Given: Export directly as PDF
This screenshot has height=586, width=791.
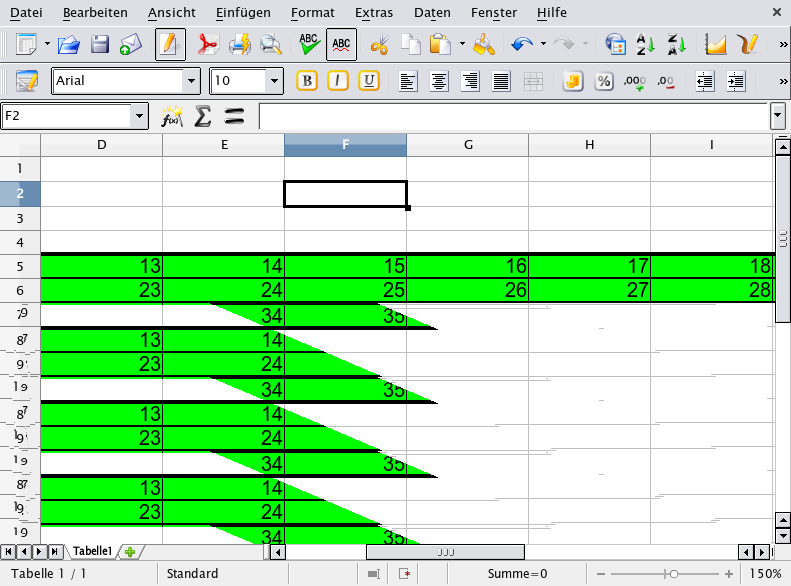Looking at the screenshot, I should click(x=207, y=44).
